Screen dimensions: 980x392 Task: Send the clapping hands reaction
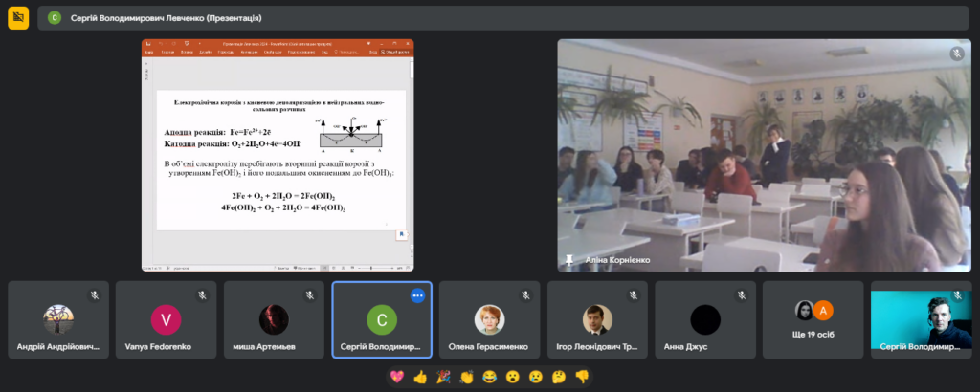(466, 377)
